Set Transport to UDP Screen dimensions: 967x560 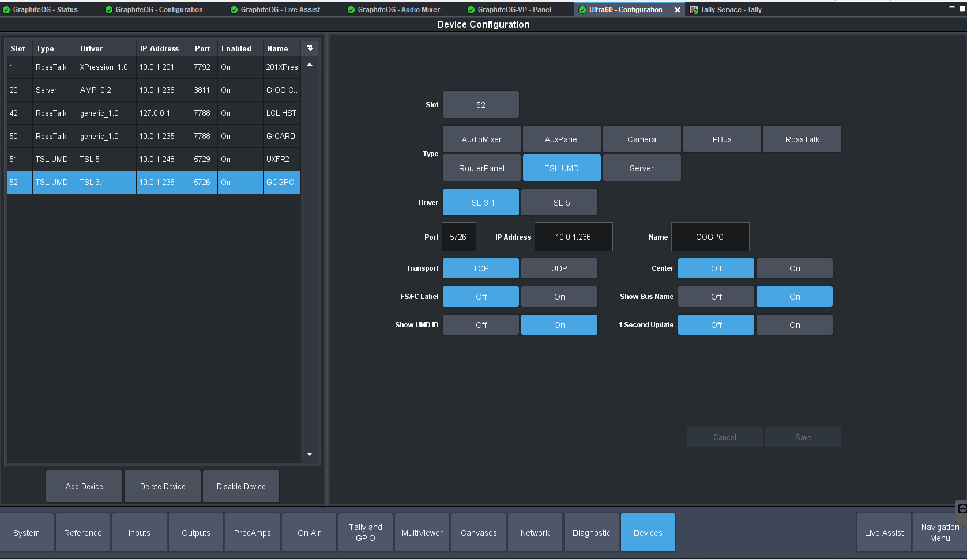559,268
